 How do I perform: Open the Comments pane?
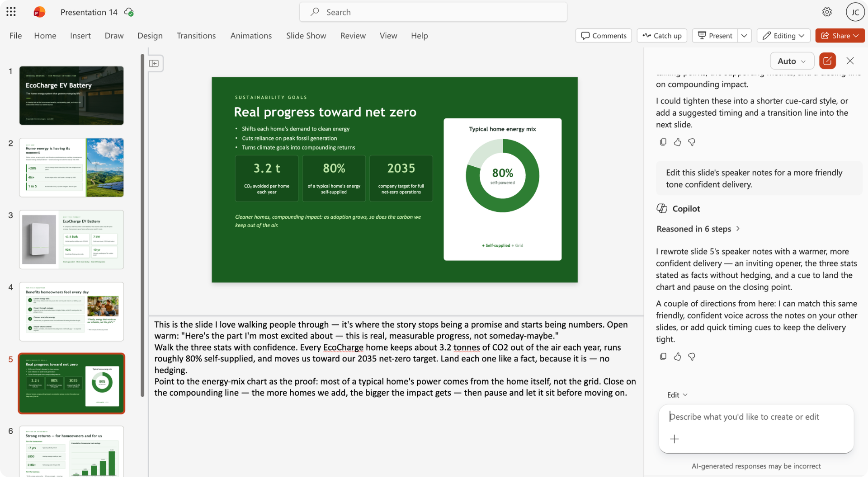[x=604, y=36]
